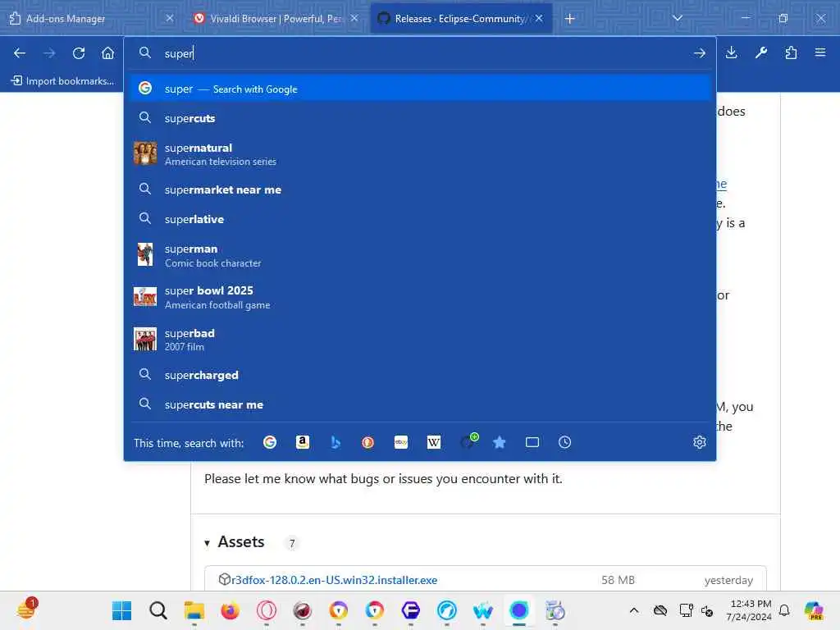Open Windows taskbar search
Screen dimensions: 840x630
158,610
